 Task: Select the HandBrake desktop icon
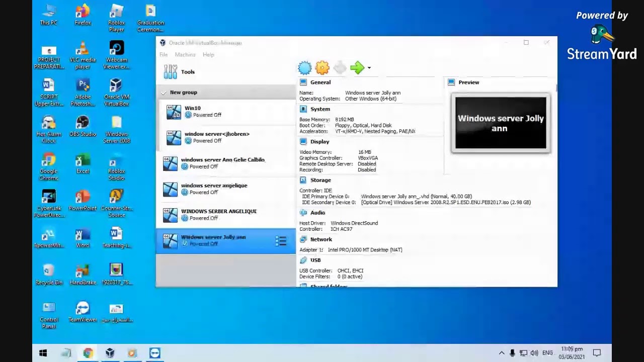tap(83, 275)
